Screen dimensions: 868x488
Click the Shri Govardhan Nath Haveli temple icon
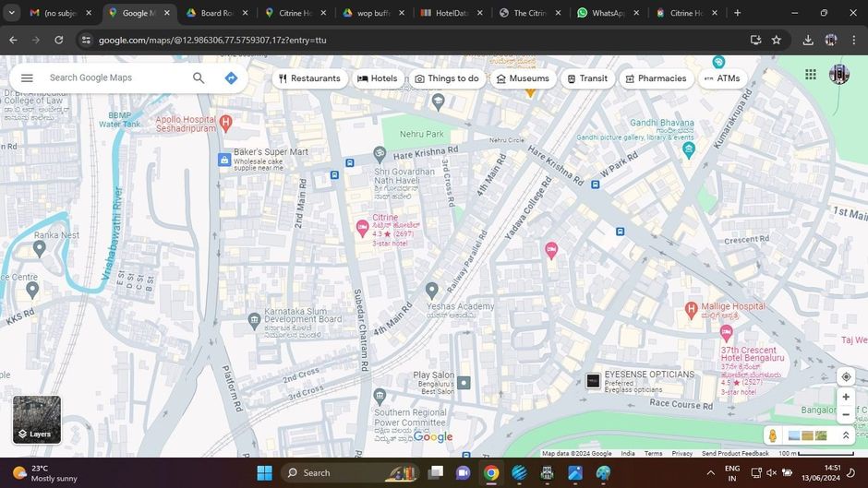(x=380, y=153)
